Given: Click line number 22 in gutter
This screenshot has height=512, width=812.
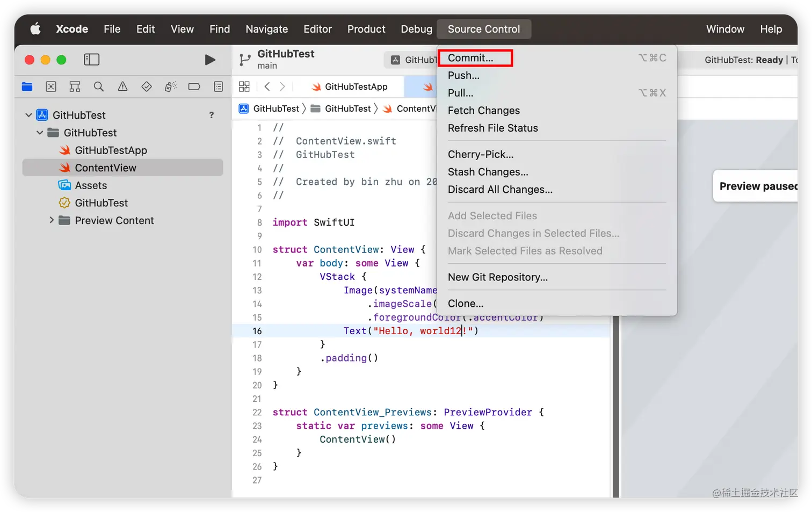Looking at the screenshot, I should 257,412.
